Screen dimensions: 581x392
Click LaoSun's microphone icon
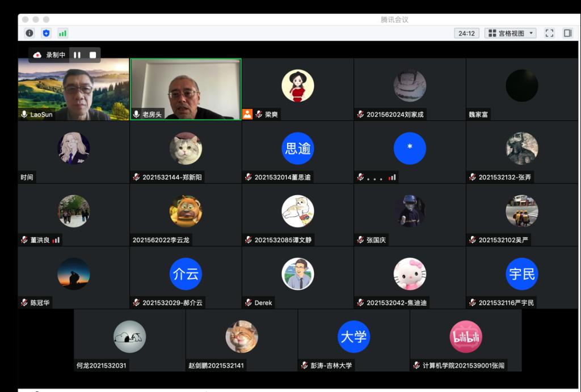pyautogui.click(x=24, y=115)
